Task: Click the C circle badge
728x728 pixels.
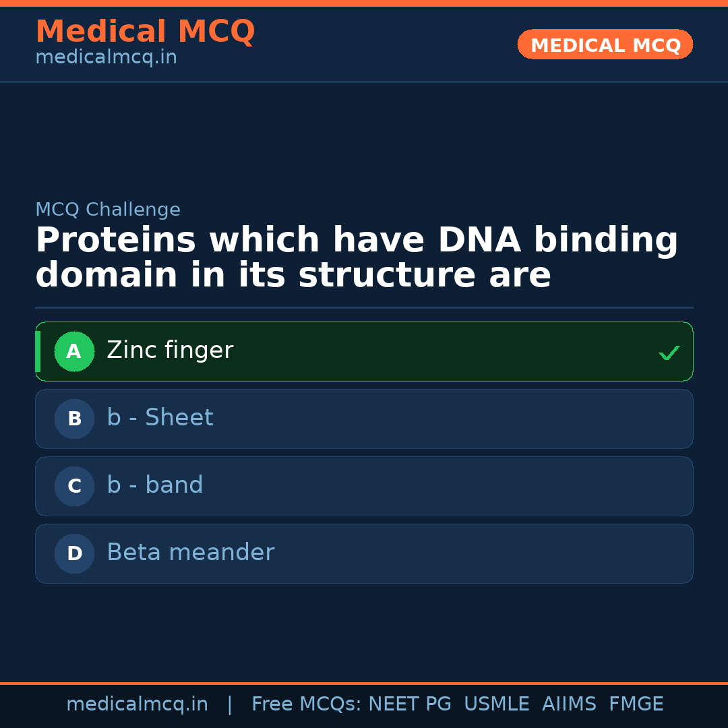Action: click(x=74, y=486)
